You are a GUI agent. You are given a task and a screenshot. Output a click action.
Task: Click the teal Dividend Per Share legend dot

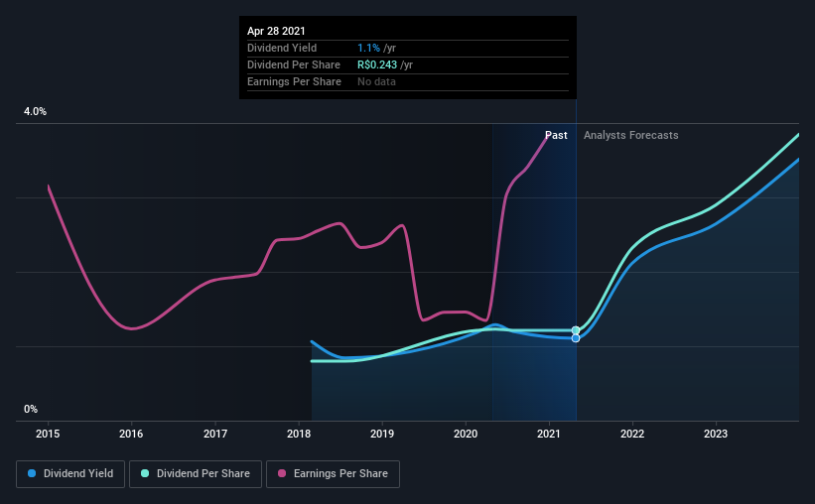[x=145, y=473]
